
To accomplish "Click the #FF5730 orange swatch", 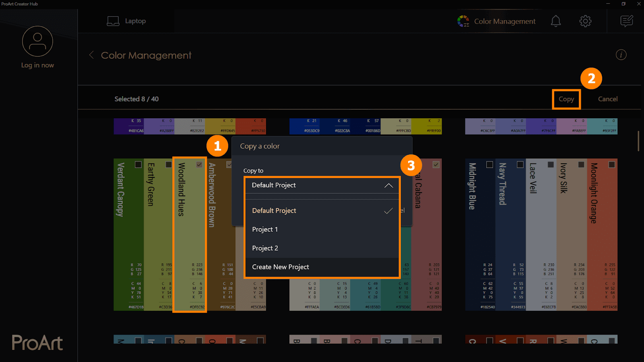I will 251,126.
